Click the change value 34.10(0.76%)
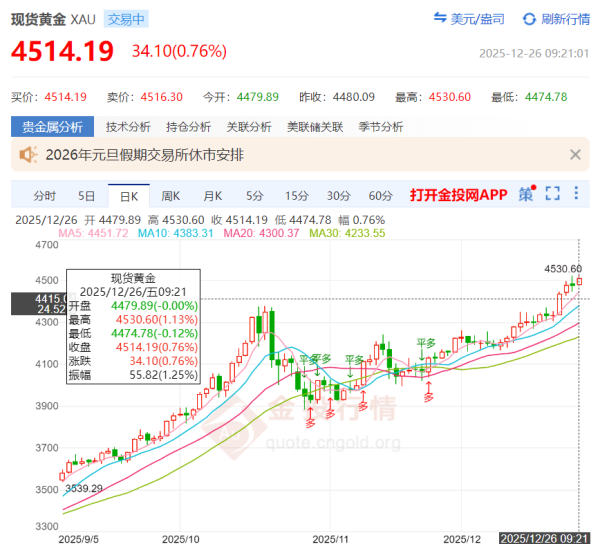The image size is (600, 544). [x=179, y=51]
